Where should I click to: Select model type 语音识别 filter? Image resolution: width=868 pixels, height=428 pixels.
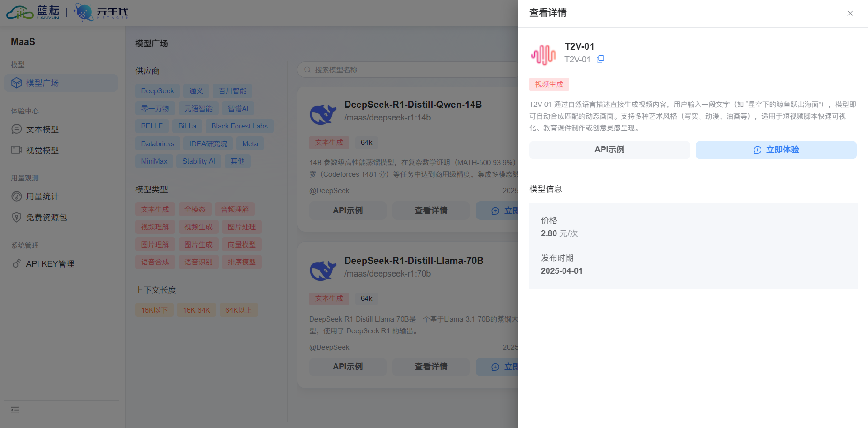[x=198, y=262]
